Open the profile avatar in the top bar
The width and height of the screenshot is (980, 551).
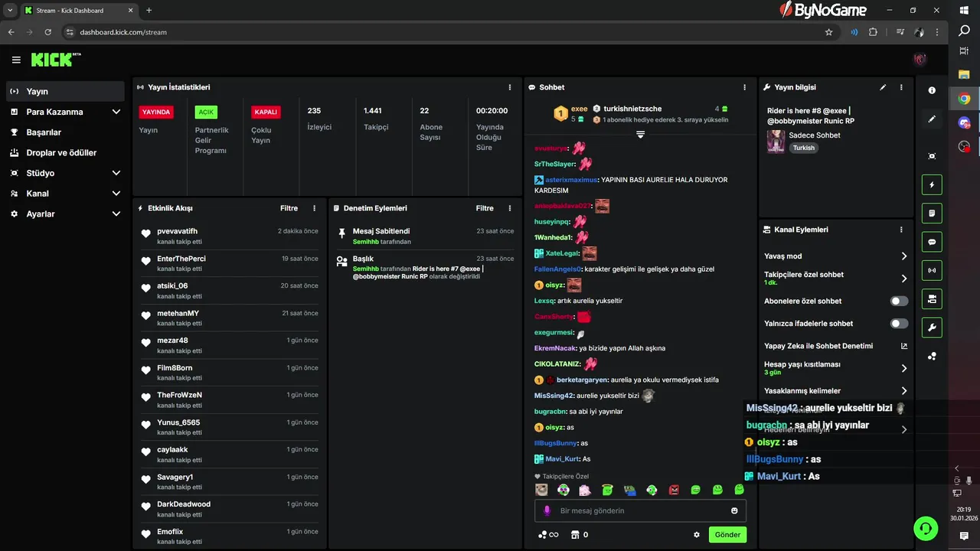[x=920, y=60]
